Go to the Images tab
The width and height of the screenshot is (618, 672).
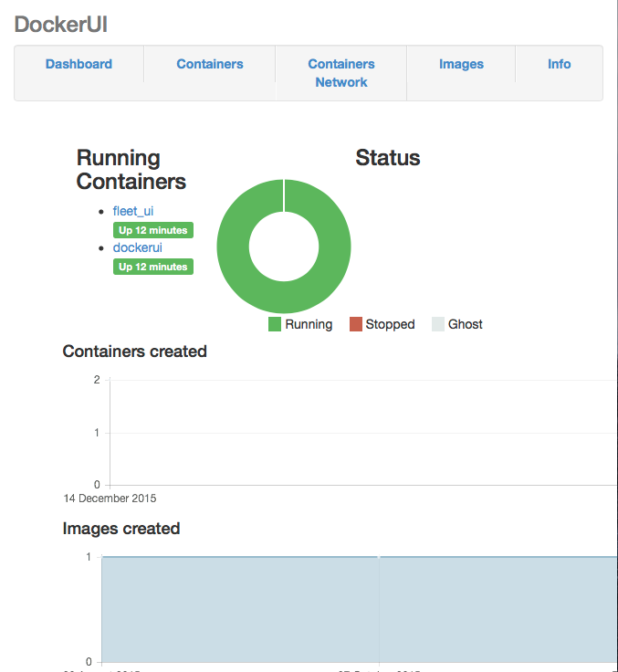(461, 64)
